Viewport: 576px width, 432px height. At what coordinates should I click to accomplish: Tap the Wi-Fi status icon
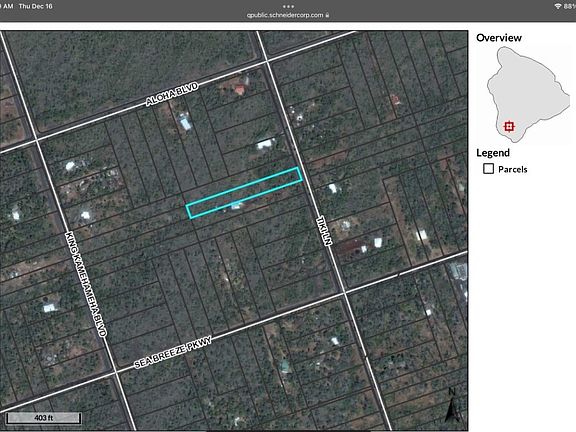pyautogui.click(x=558, y=6)
